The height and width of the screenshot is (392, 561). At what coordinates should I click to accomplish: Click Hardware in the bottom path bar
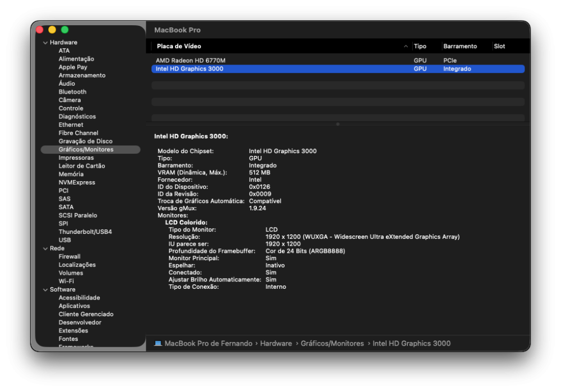click(276, 343)
